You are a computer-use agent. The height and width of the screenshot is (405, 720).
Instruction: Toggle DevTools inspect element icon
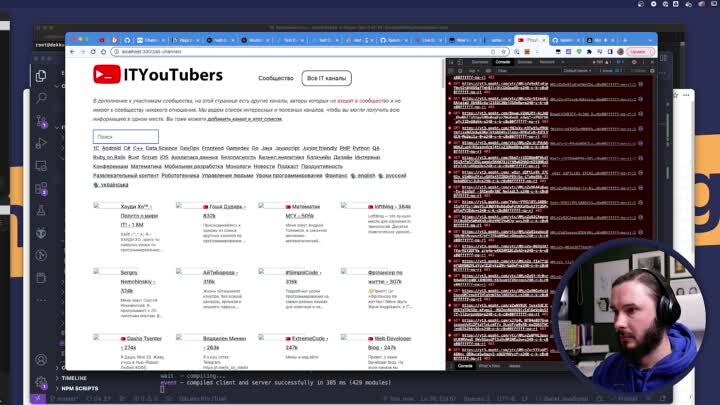pyautogui.click(x=452, y=62)
